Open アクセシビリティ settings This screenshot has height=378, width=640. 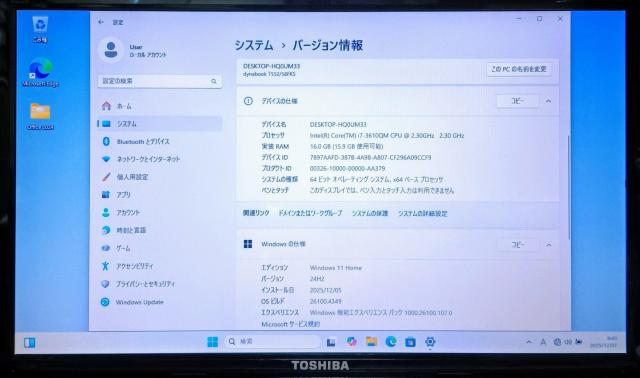[160, 266]
